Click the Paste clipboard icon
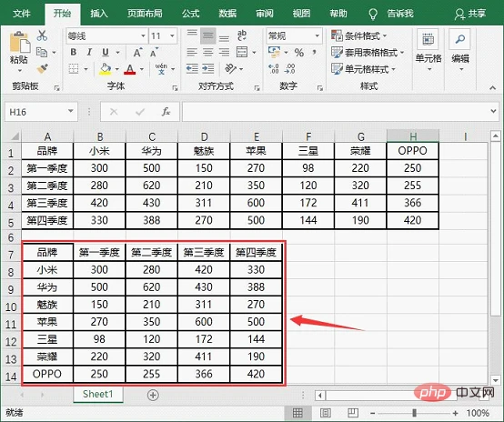The height and width of the screenshot is (422, 504). [20, 42]
